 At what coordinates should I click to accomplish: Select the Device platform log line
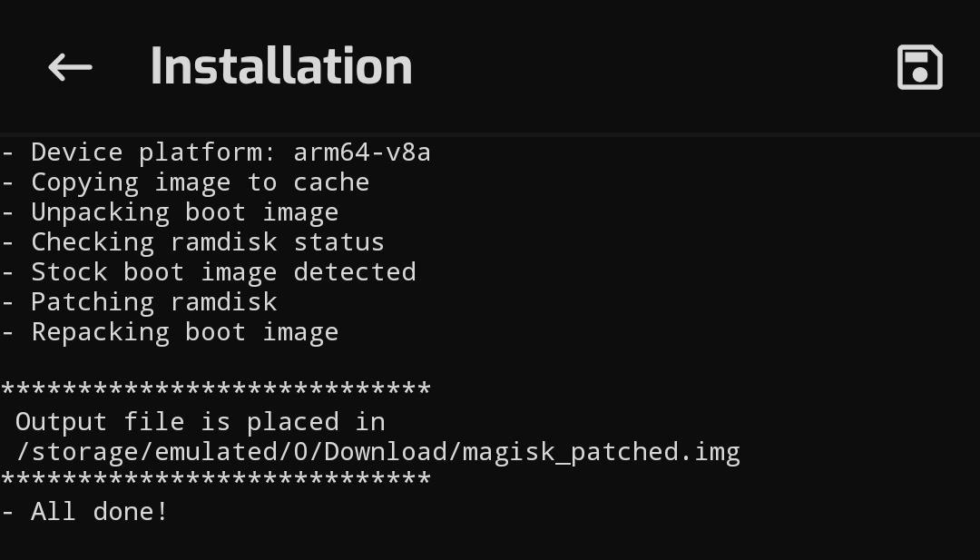click(x=216, y=153)
